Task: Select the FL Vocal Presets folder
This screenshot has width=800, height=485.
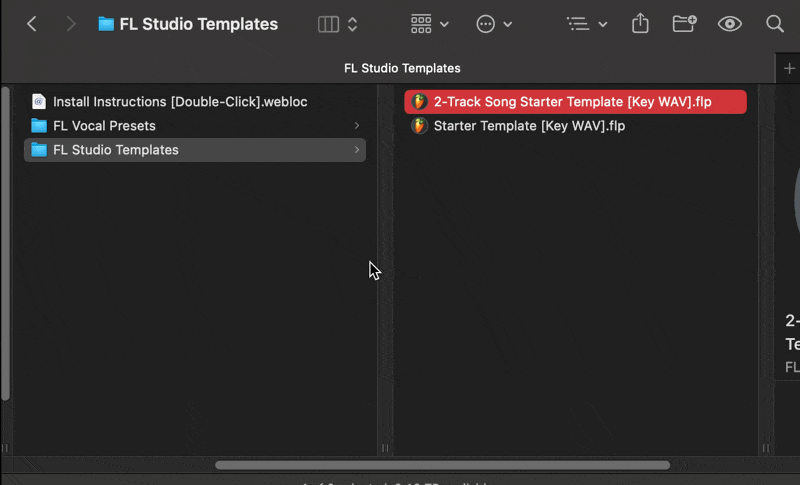Action: pyautogui.click(x=104, y=126)
